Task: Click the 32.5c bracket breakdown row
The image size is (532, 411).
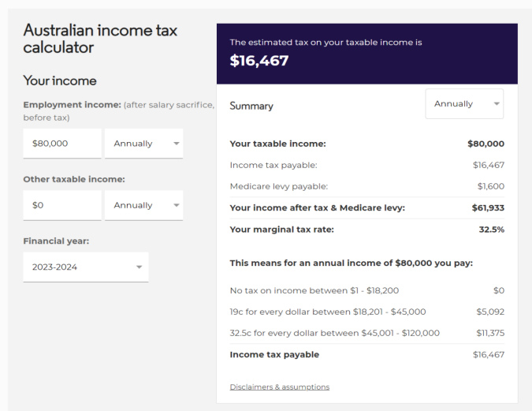Action: pos(367,333)
